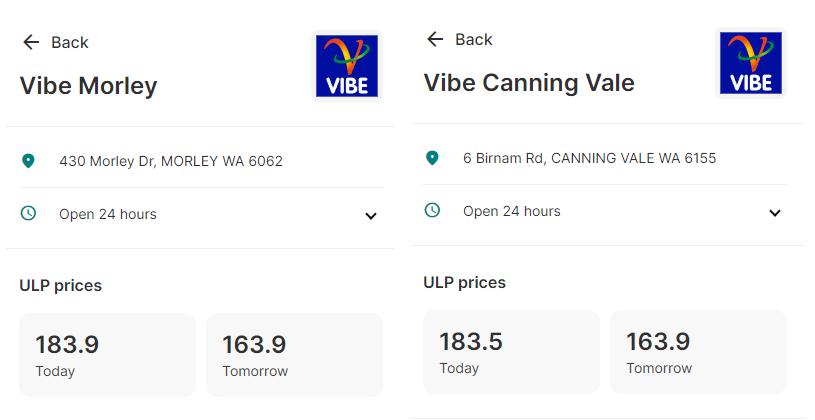This screenshot has width=815, height=420.
Task: Click the clock icon on Vibe Canning Vale
Action: [x=432, y=210]
